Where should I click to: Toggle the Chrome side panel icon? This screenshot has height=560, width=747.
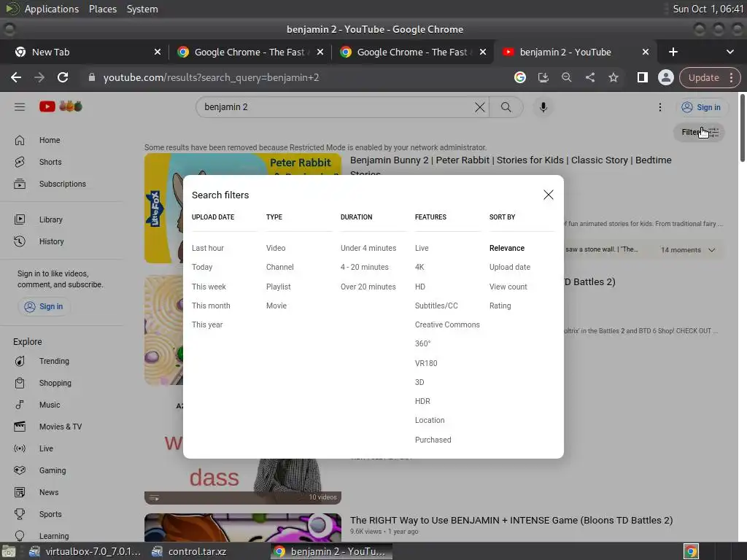click(x=642, y=77)
